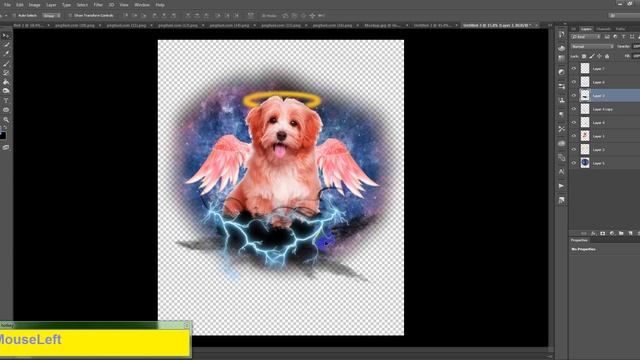This screenshot has width=640, height=360.
Task: Enable Show Transform Controls checkbox
Action: 70,16
